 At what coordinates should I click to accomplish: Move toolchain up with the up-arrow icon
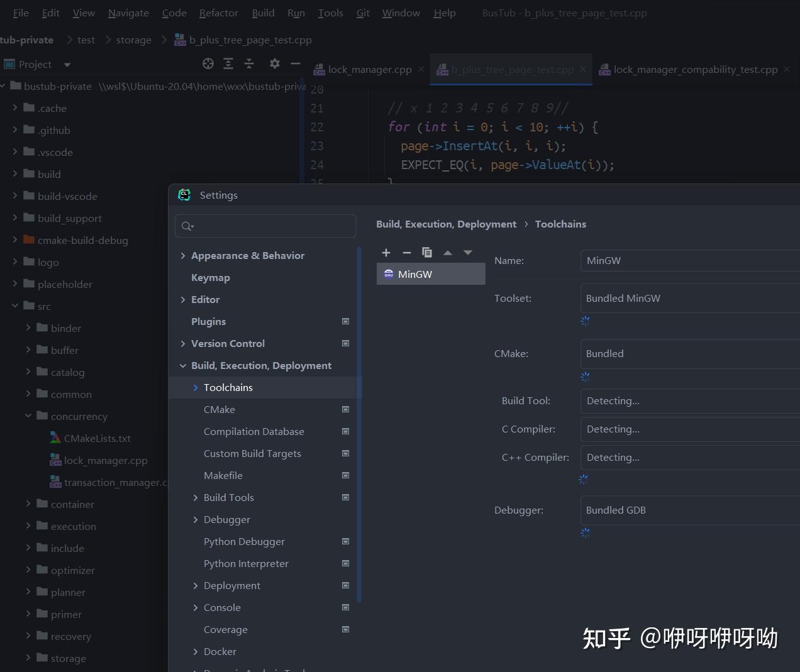[447, 252]
